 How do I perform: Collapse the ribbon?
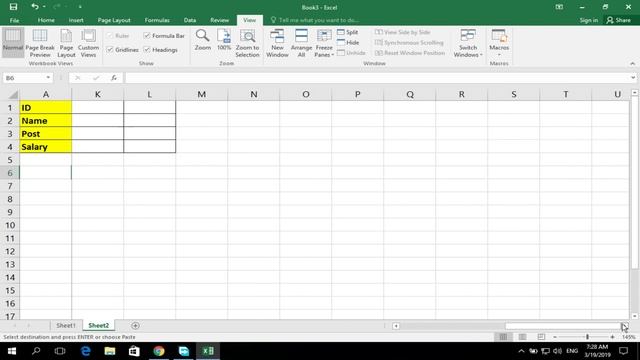(x=632, y=63)
